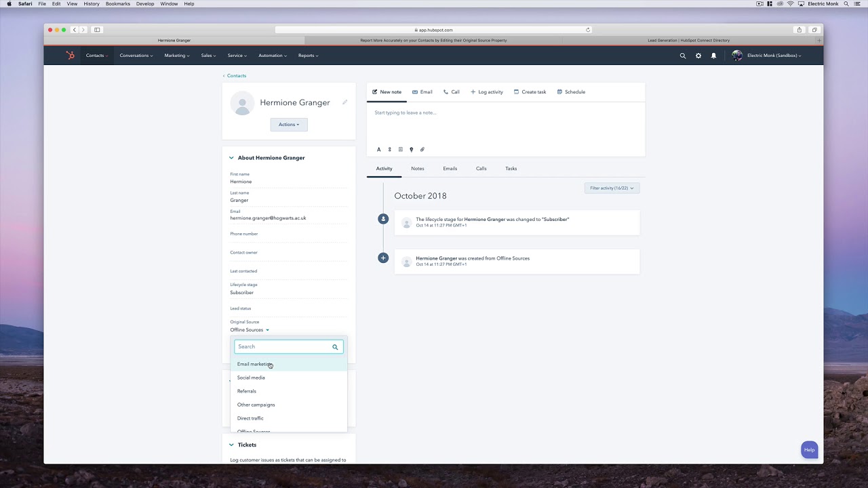The width and height of the screenshot is (868, 488).
Task: Add new Safari tab plus button
Action: 818,40
